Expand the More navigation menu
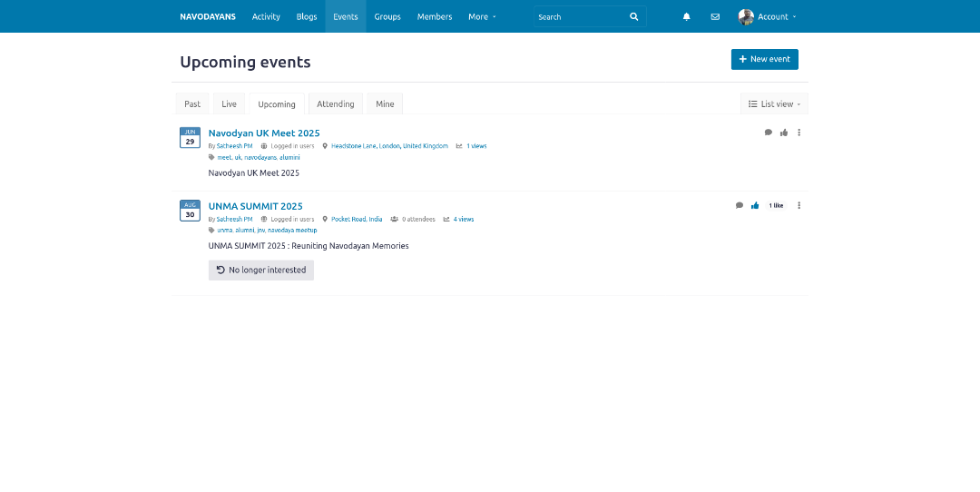980x492 pixels. (482, 16)
